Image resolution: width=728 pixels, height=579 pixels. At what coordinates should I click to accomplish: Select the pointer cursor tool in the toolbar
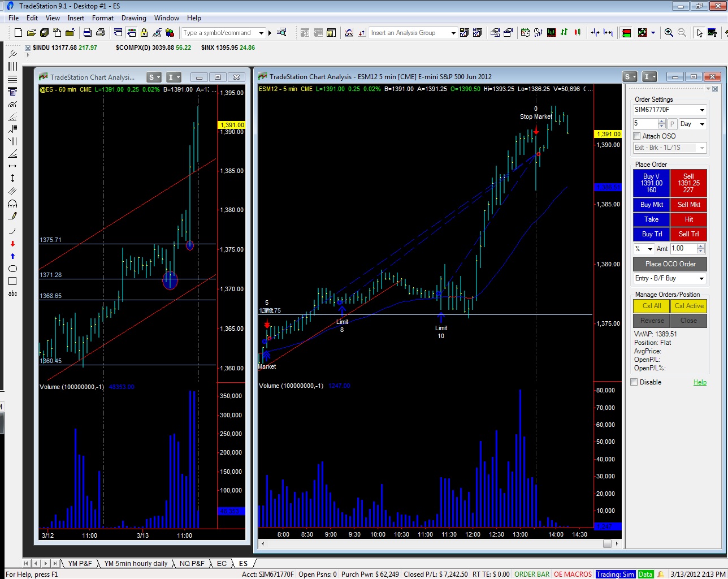pos(700,33)
